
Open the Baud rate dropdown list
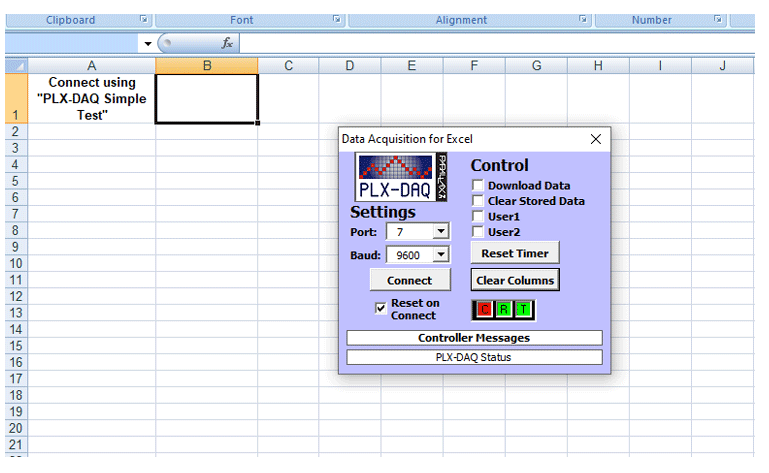(441, 254)
